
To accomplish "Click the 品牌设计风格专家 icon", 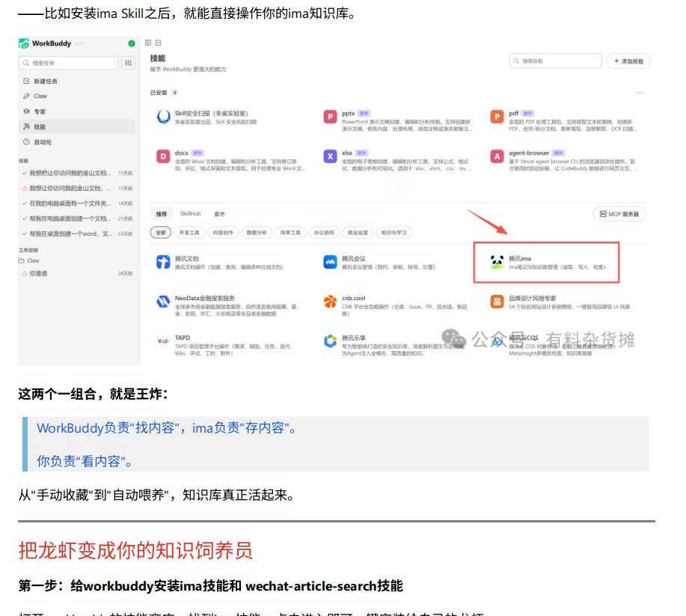I will click(497, 301).
